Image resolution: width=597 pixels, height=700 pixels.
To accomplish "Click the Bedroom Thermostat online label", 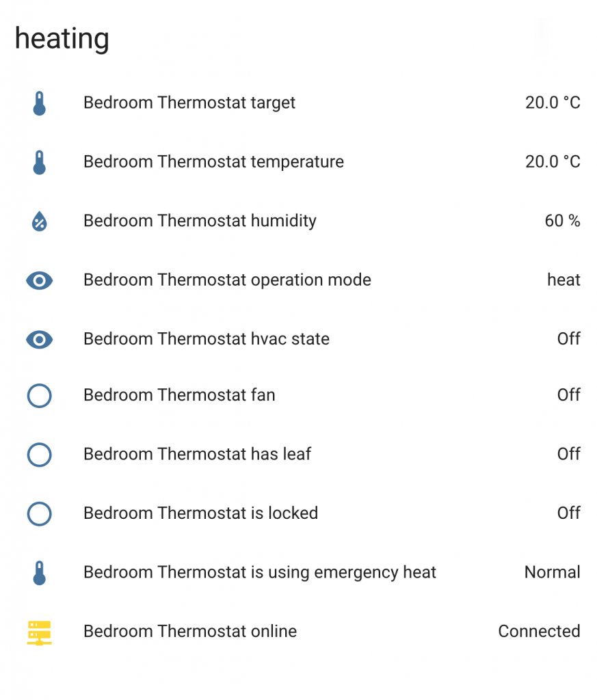I will click(x=190, y=631).
